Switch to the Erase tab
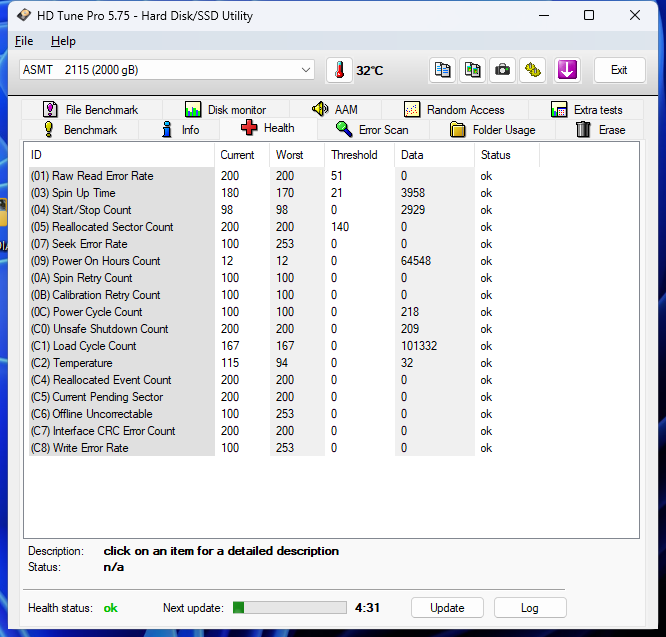Viewport: 666px width, 637px height. tap(600, 130)
